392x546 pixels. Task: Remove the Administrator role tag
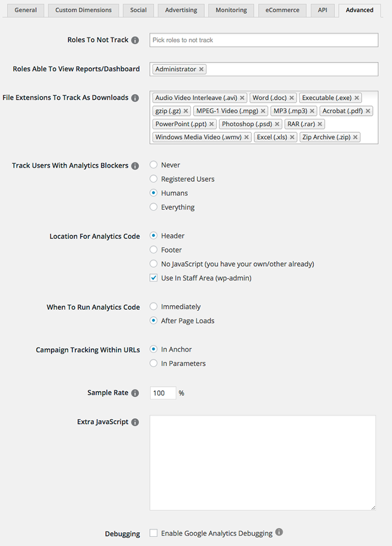coord(201,69)
